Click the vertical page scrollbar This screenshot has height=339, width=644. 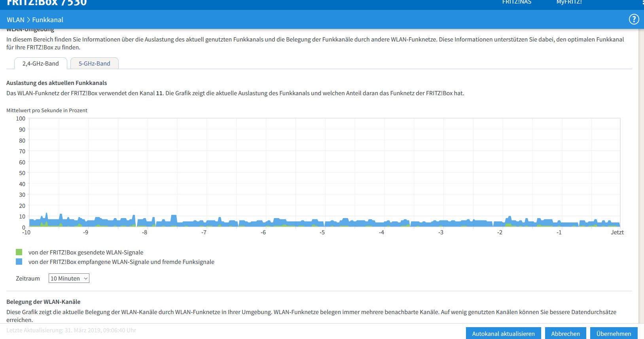point(641,176)
